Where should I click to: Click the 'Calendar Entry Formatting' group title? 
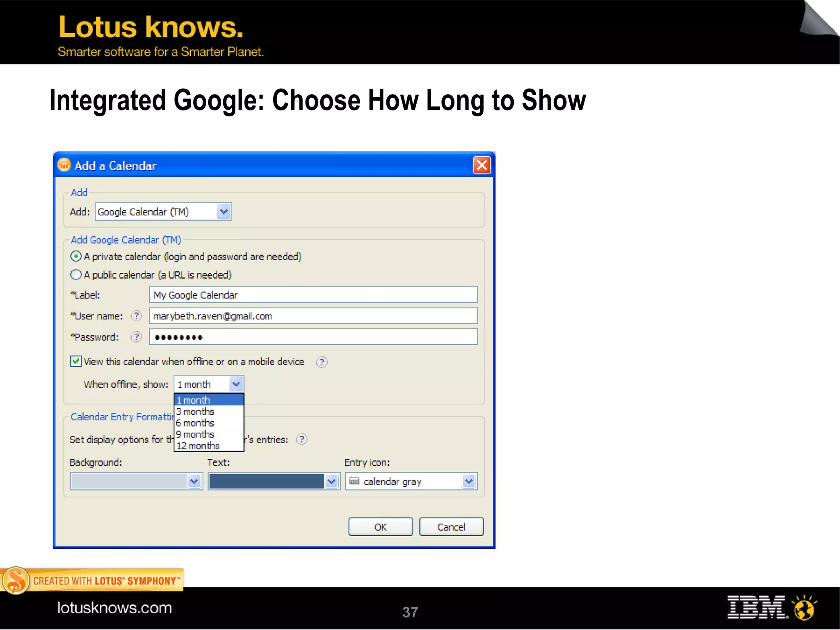click(x=122, y=417)
